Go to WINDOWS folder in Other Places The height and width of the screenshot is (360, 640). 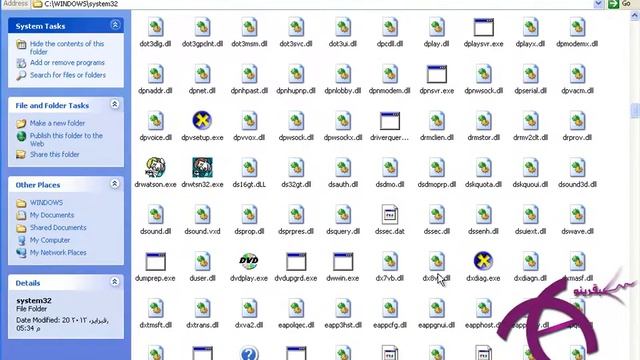(47, 202)
